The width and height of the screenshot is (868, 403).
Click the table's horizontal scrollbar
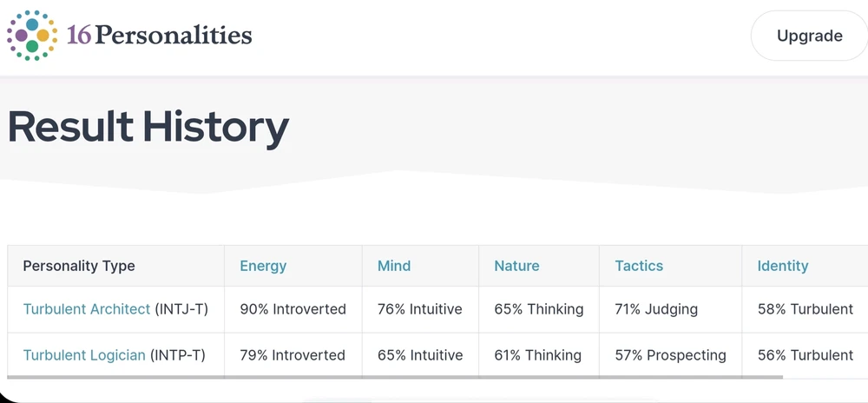tap(395, 377)
